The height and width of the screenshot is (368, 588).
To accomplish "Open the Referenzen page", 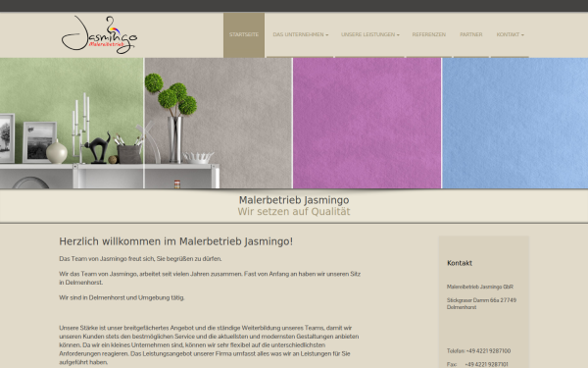I will tap(429, 34).
